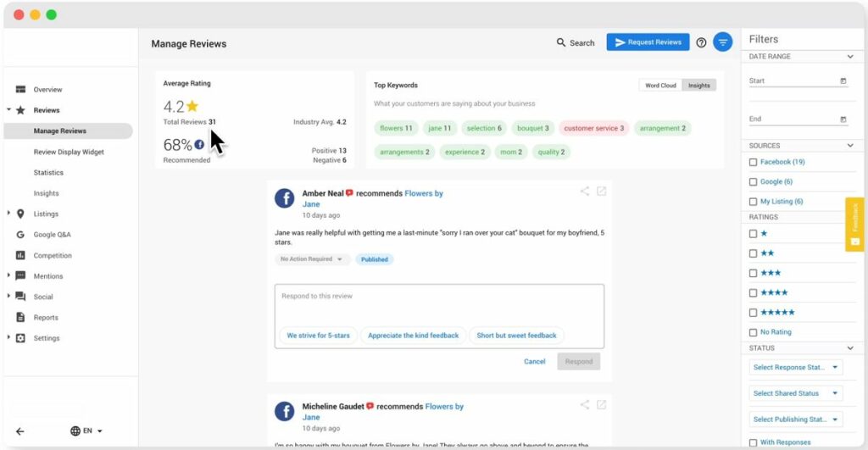
Task: Expand the No Action Required dropdown
Action: 311,259
